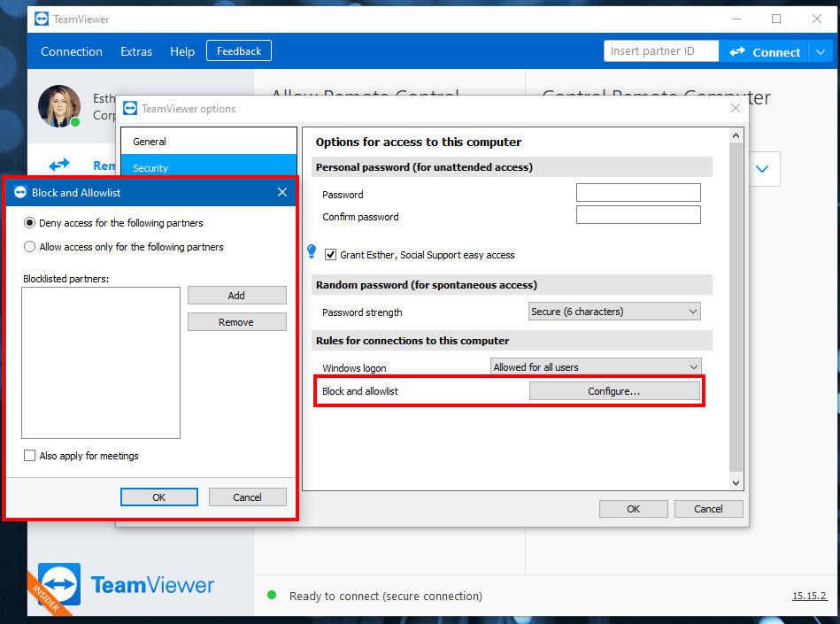Click the Connect button
The image size is (840, 624).
click(763, 52)
